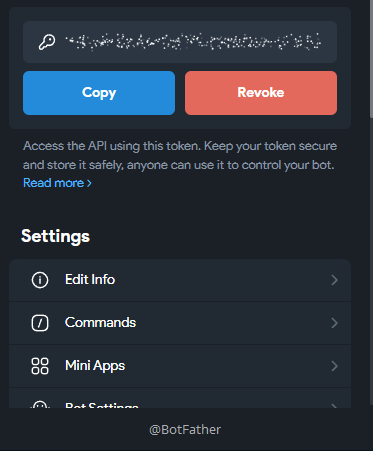Click the key icon beside the token
The width and height of the screenshot is (373, 451).
point(47,42)
